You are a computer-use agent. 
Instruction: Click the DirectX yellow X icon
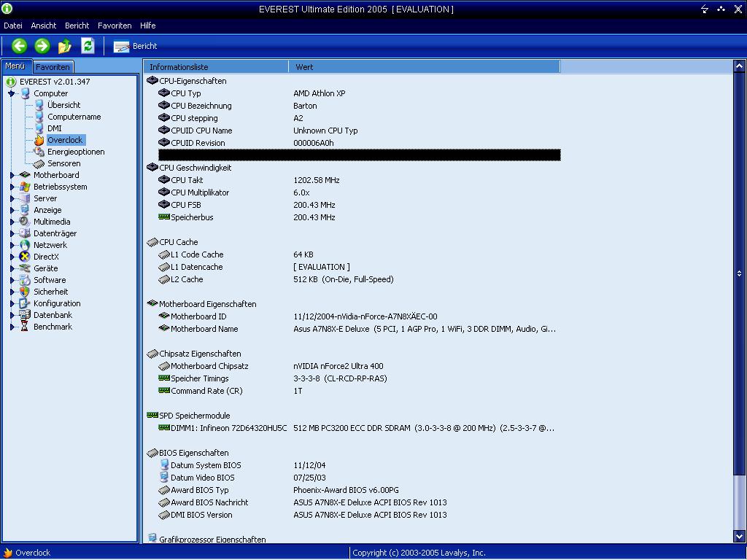[x=25, y=257]
